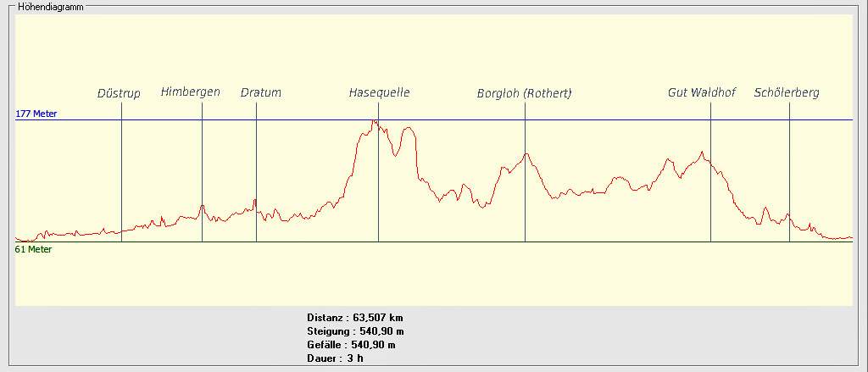The image size is (868, 372).
Task: Select the Distanz 63,507 km readout
Action: click(x=355, y=318)
